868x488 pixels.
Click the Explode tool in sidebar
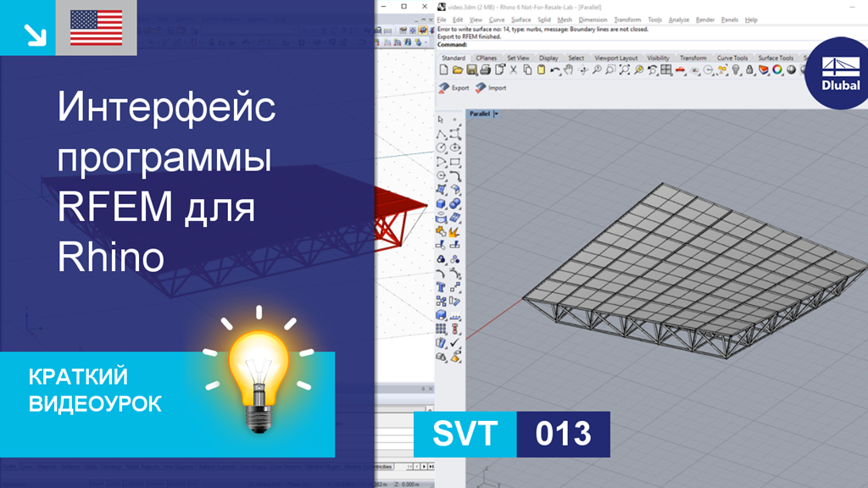tap(455, 231)
